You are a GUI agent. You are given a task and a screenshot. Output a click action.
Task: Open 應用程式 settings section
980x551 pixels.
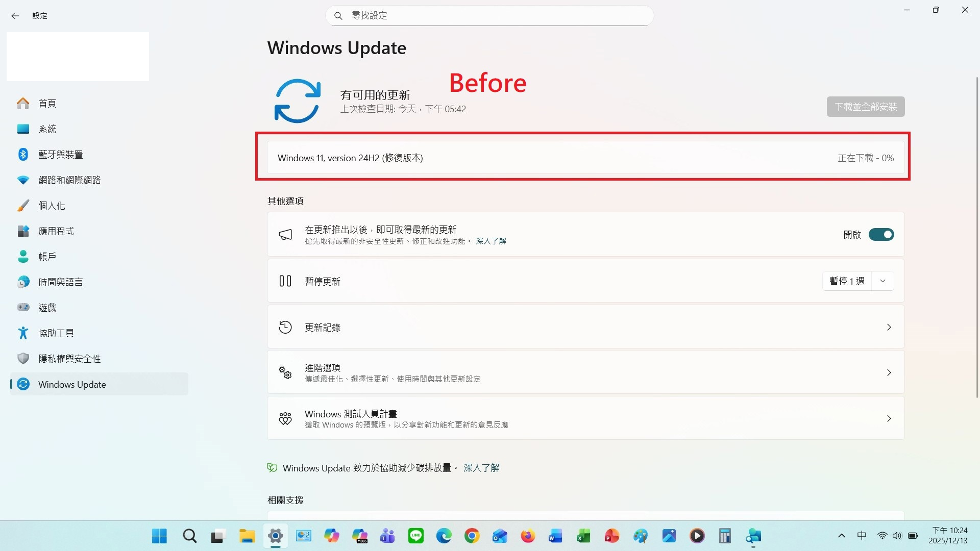(x=99, y=231)
